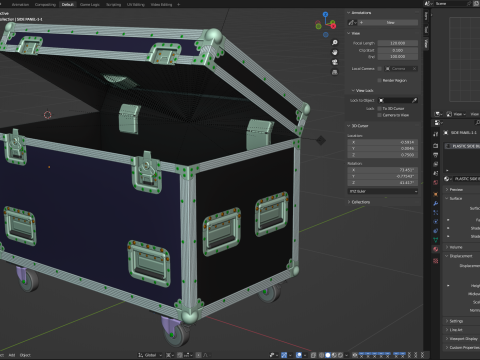The image size is (480, 360).
Task: Add a new workspace with plus button
Action: (x=178, y=4)
